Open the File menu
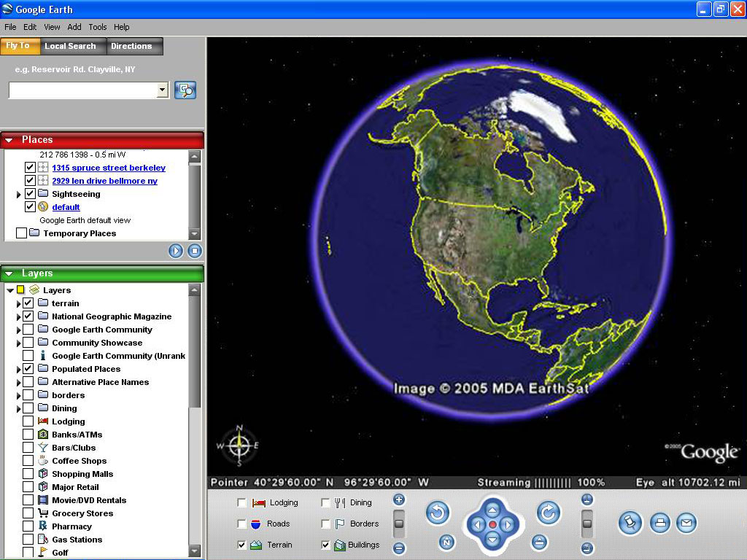Screen dimensions: 747x560 click(10, 27)
